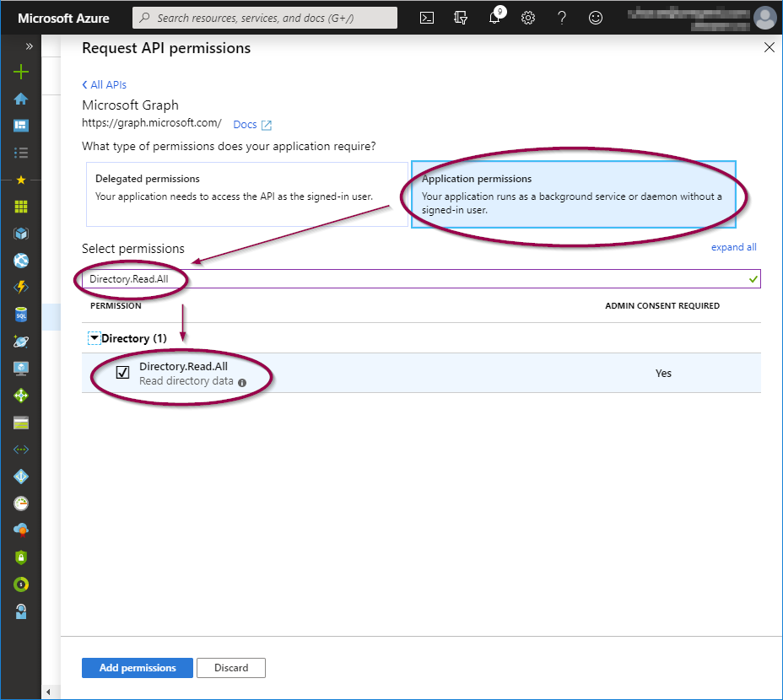
Task: Open SQL databases icon in sidebar
Action: [x=21, y=315]
